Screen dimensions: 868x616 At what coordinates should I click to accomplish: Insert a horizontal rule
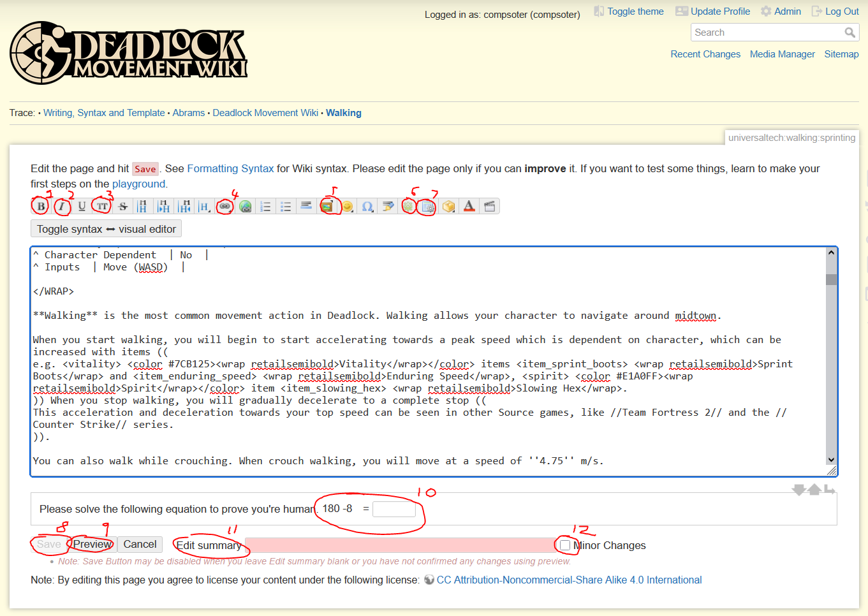click(306, 205)
